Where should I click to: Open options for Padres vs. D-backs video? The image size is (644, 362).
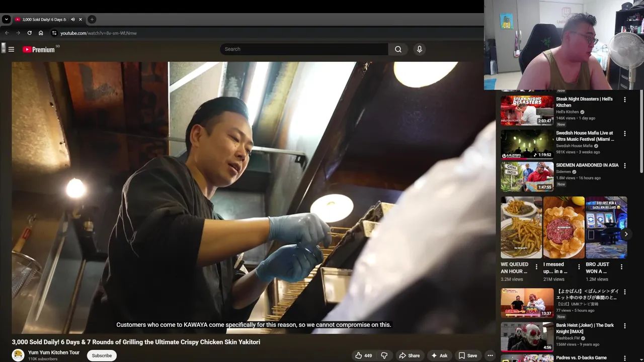click(x=625, y=358)
